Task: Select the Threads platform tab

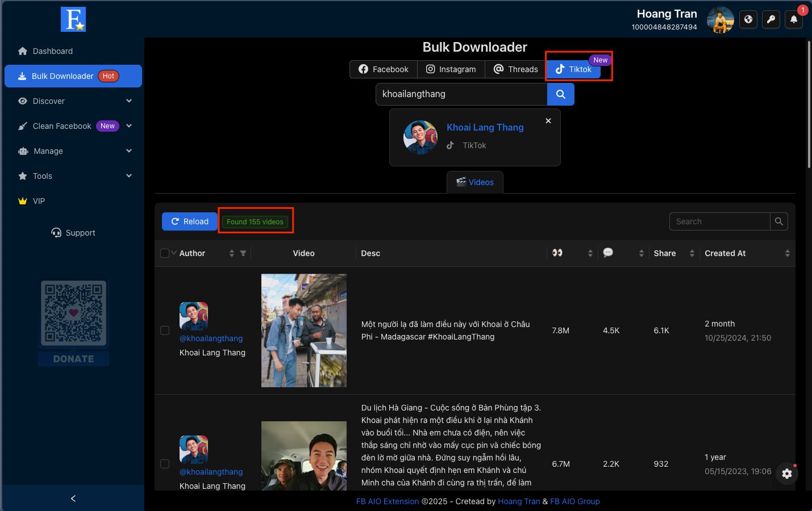Action: (x=516, y=69)
